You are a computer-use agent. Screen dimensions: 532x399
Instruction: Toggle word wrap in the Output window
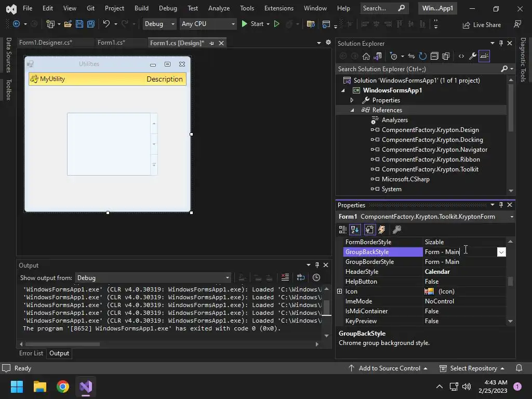pyautogui.click(x=301, y=277)
